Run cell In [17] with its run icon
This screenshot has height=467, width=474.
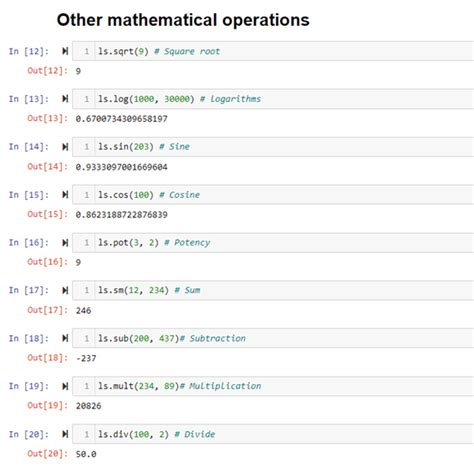coord(65,290)
